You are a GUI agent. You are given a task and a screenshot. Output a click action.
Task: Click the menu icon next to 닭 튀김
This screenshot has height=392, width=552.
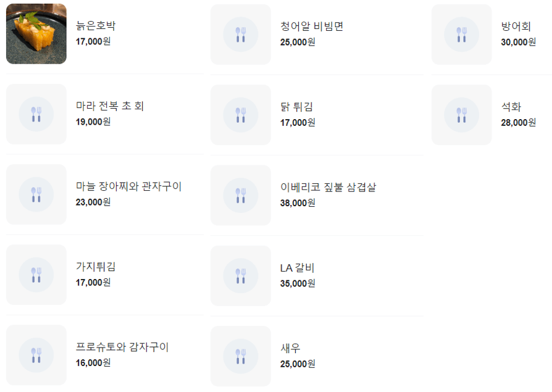pos(240,114)
